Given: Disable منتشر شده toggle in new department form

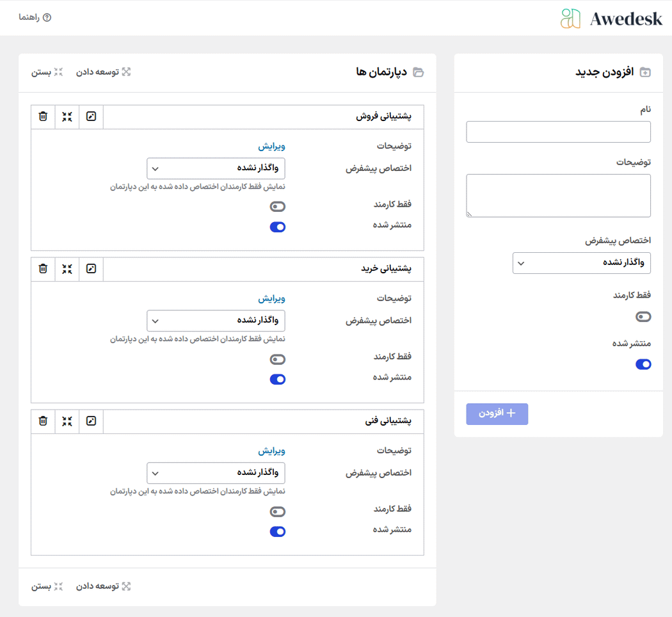Looking at the screenshot, I should [643, 365].
